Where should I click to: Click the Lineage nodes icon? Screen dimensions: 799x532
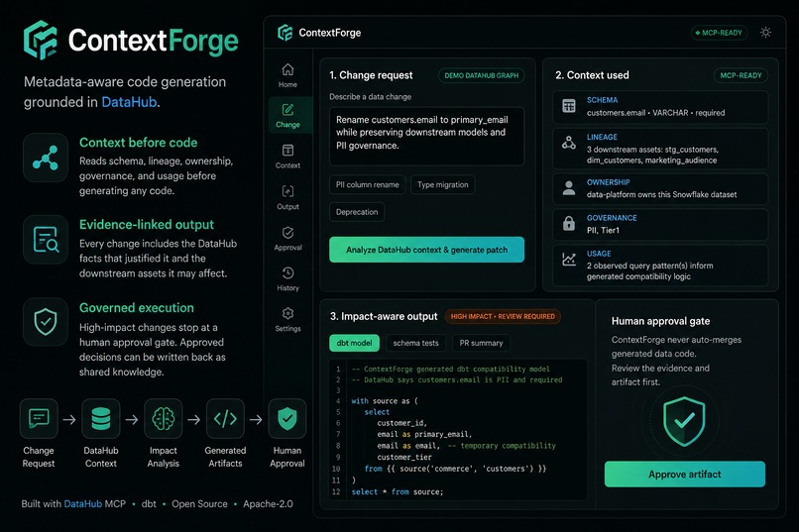pos(569,143)
